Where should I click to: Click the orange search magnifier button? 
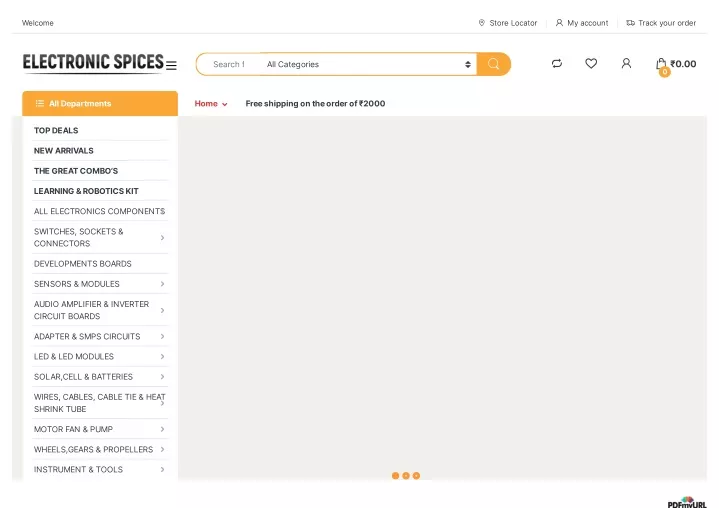[x=493, y=64]
